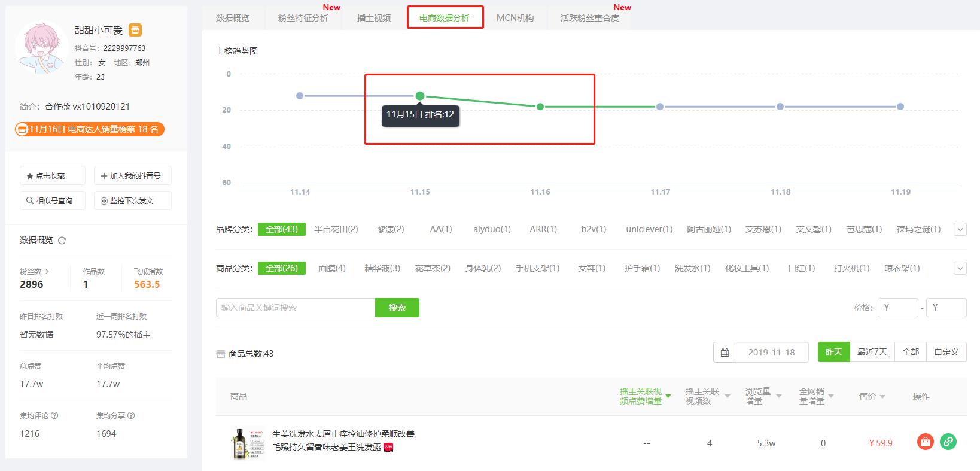
Task: Open help icon beside 集均分享
Action: pyautogui.click(x=132, y=415)
